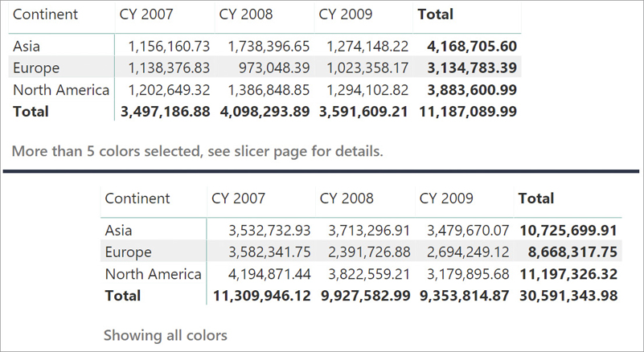The width and height of the screenshot is (644, 352).
Task: Click the 'More than 5 colors selected' message
Action: [197, 152]
